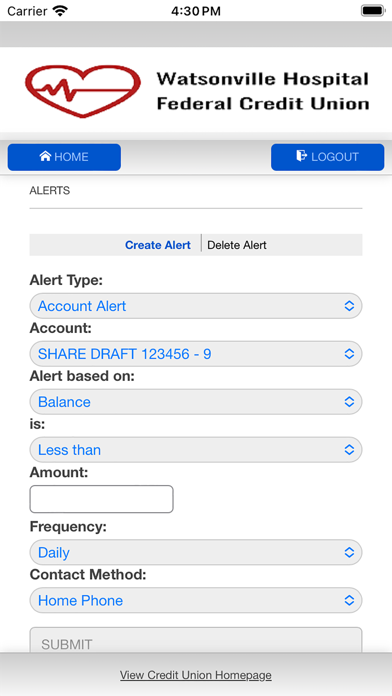The image size is (392, 696).
Task: Go to the HOME screen
Action: coord(64,157)
